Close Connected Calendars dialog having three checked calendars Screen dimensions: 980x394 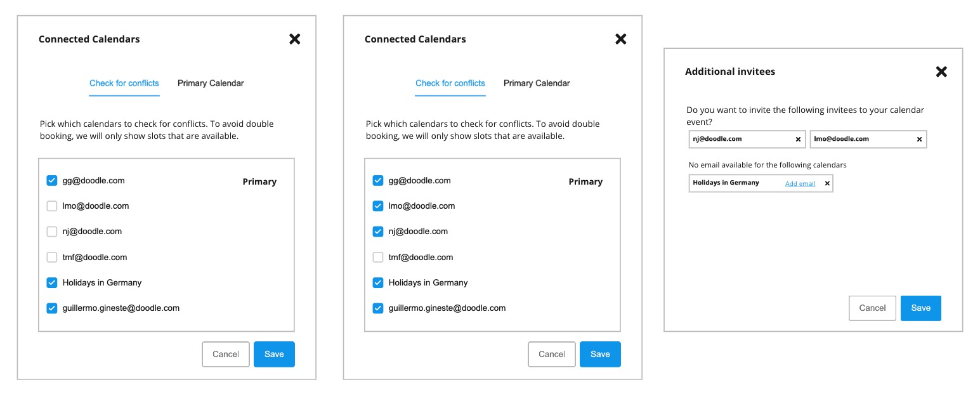295,39
